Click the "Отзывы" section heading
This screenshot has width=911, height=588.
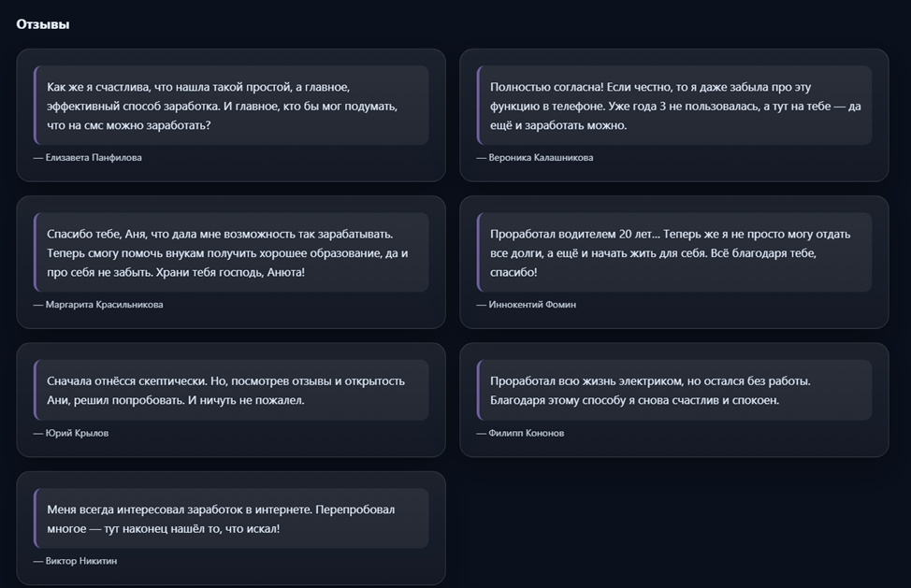pyautogui.click(x=43, y=24)
